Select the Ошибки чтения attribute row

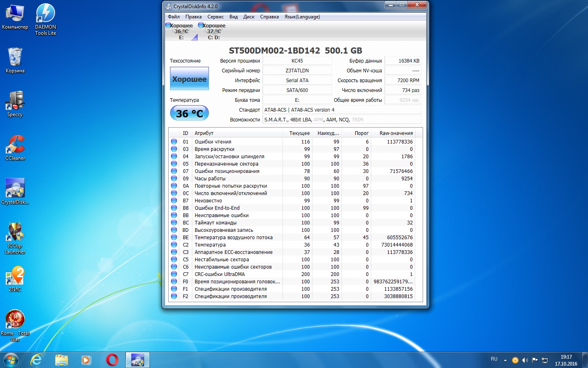click(x=213, y=142)
